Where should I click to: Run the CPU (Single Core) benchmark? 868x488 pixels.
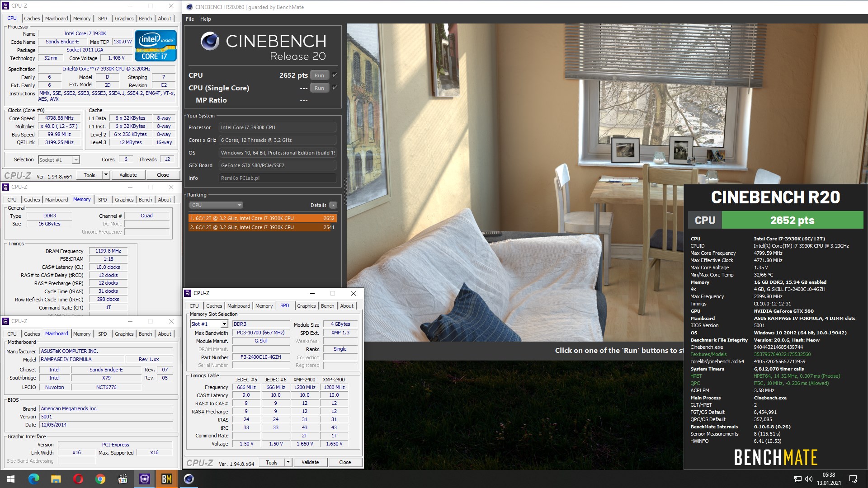[319, 88]
